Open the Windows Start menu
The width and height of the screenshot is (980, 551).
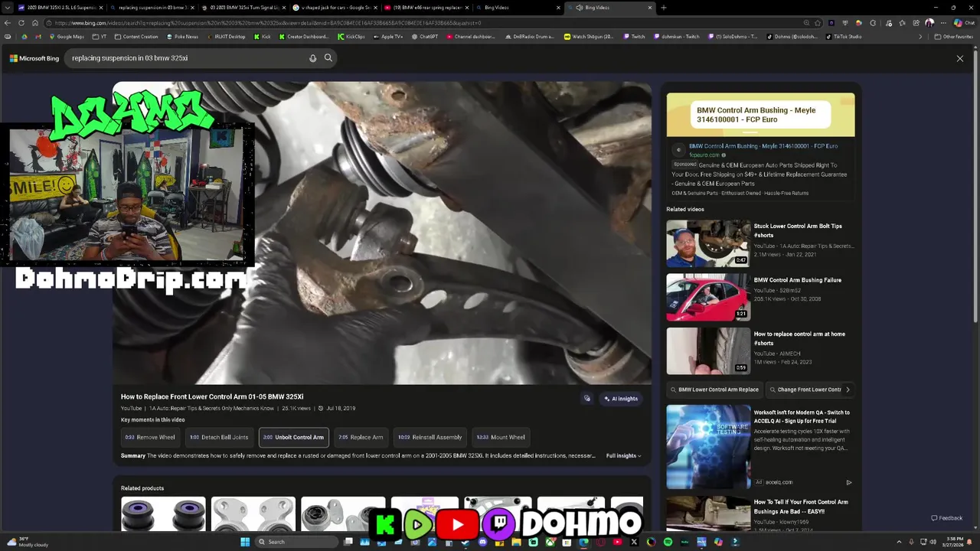[245, 542]
